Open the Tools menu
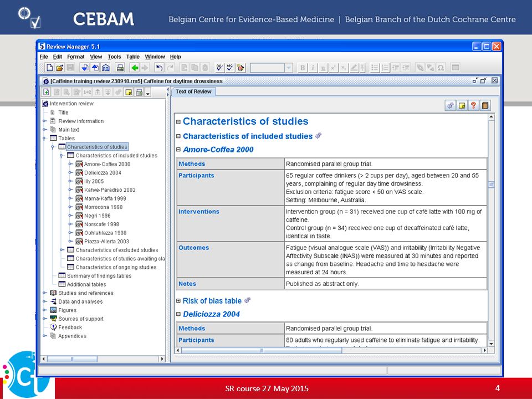The height and width of the screenshot is (399, 532). point(114,57)
